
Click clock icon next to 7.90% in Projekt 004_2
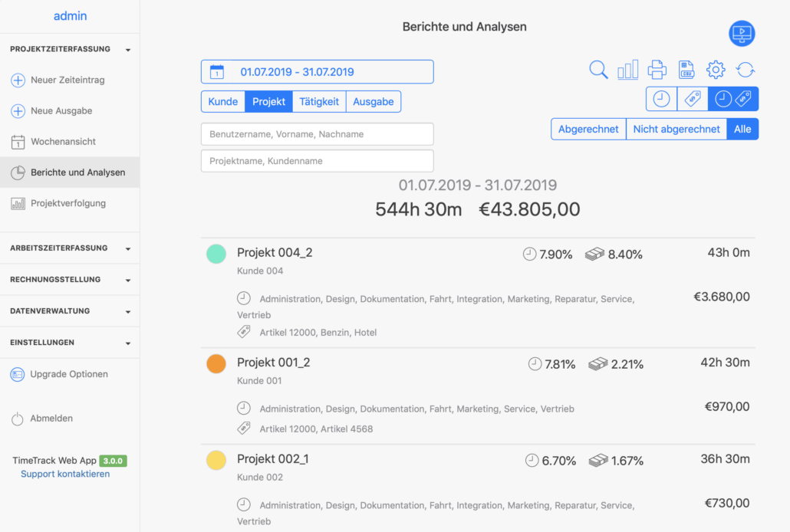(529, 254)
